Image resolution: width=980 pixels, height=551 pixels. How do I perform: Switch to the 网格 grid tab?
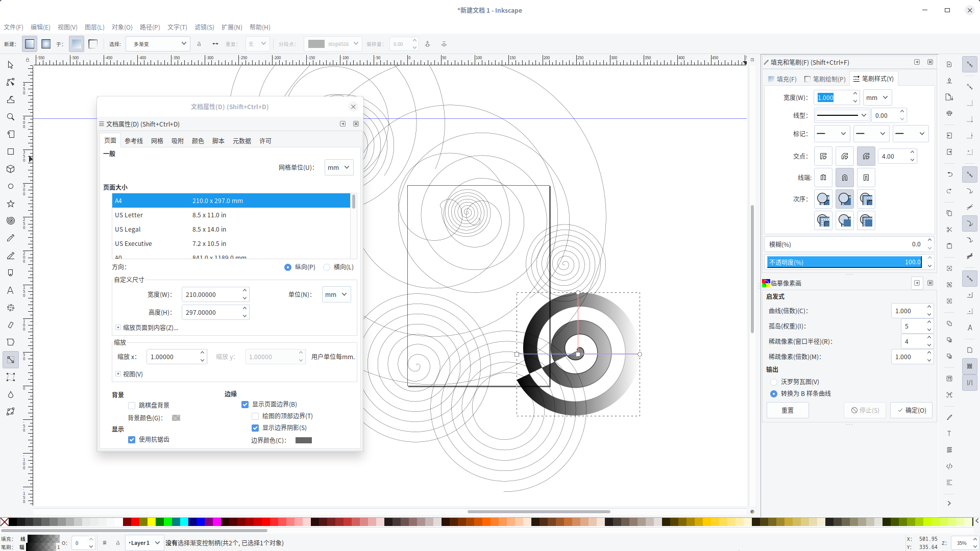click(x=157, y=141)
